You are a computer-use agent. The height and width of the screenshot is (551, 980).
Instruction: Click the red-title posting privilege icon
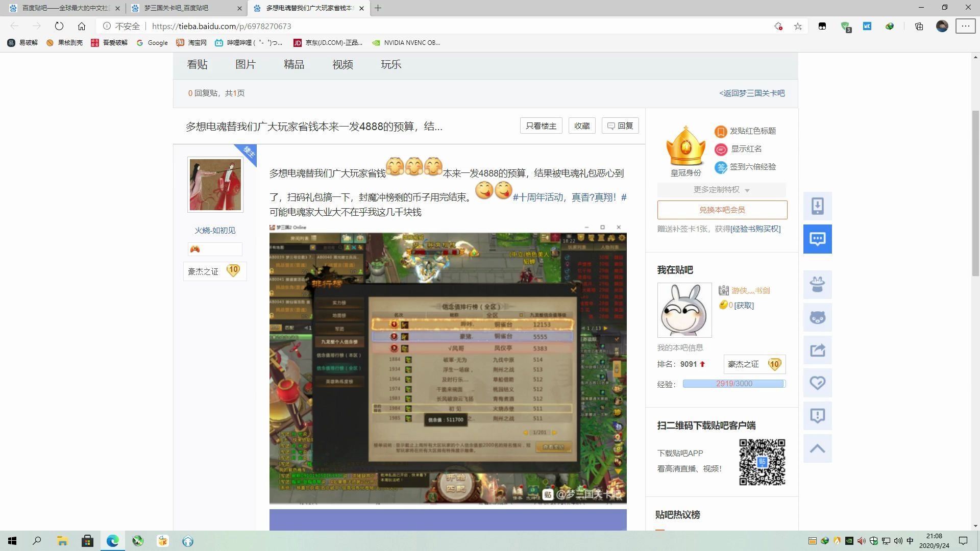point(720,132)
